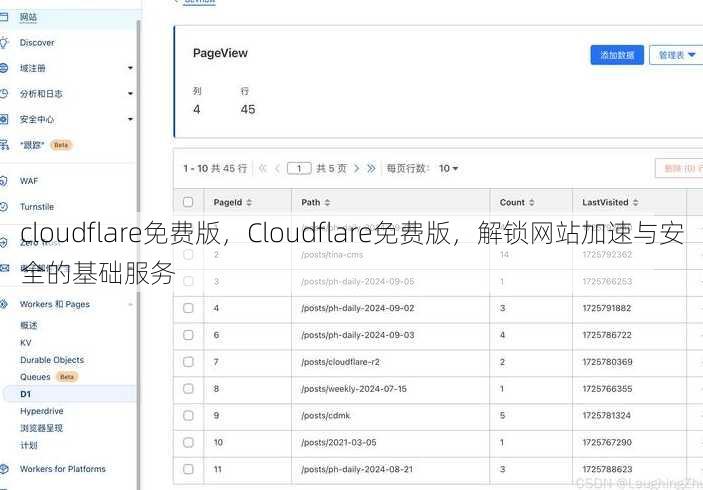Image resolution: width=703 pixels, height=490 pixels.
Task: Check the row for /posts/cdmk
Action: point(188,416)
